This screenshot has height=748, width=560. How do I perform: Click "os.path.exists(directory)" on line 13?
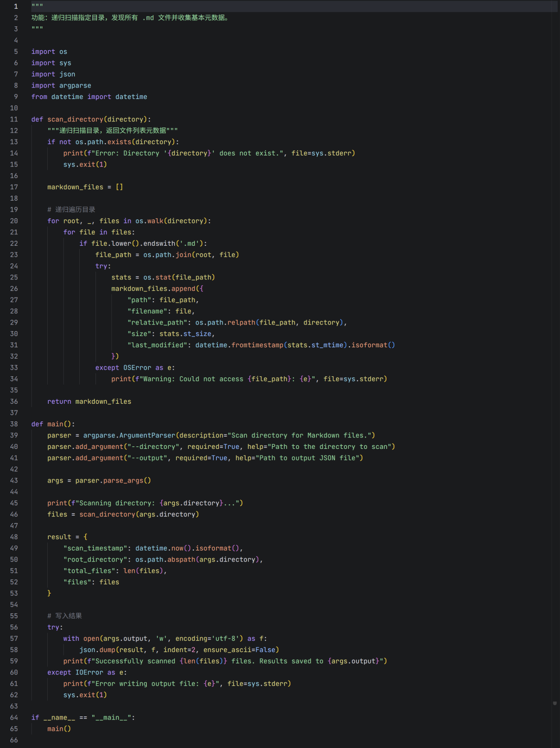tap(125, 142)
